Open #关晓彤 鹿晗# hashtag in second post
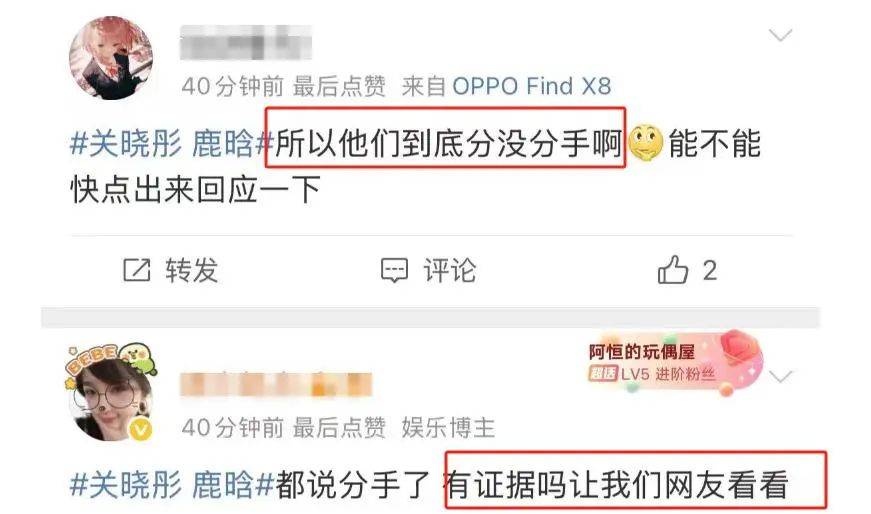 pyautogui.click(x=172, y=485)
